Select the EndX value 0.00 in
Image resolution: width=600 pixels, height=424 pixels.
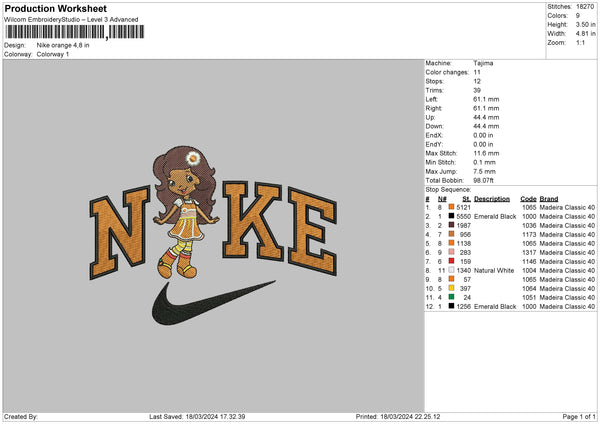tap(483, 135)
